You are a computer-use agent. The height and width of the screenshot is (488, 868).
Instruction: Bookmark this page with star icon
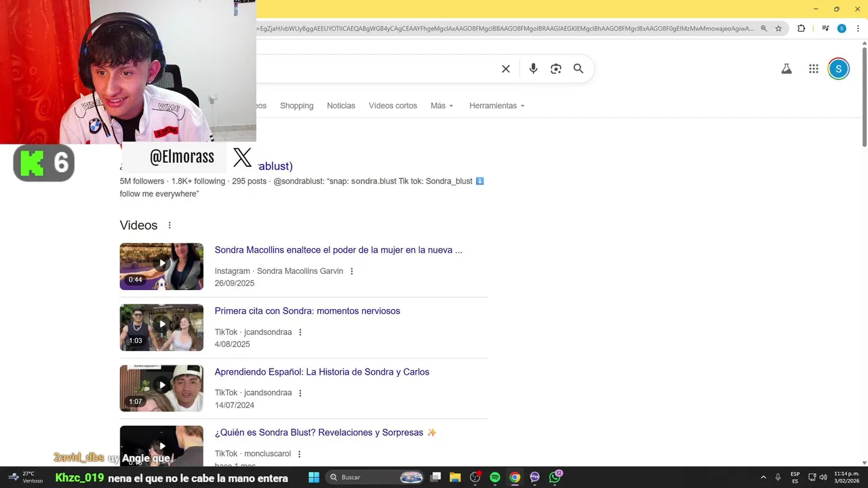click(778, 28)
